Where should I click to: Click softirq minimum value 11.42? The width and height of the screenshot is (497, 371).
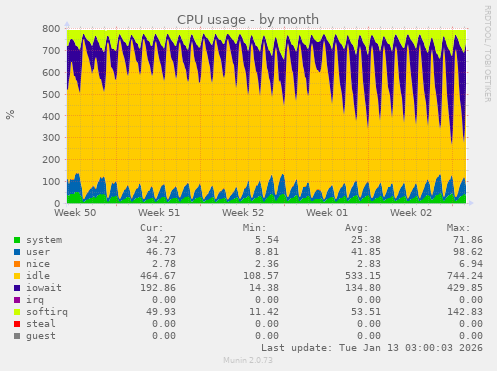click(264, 312)
